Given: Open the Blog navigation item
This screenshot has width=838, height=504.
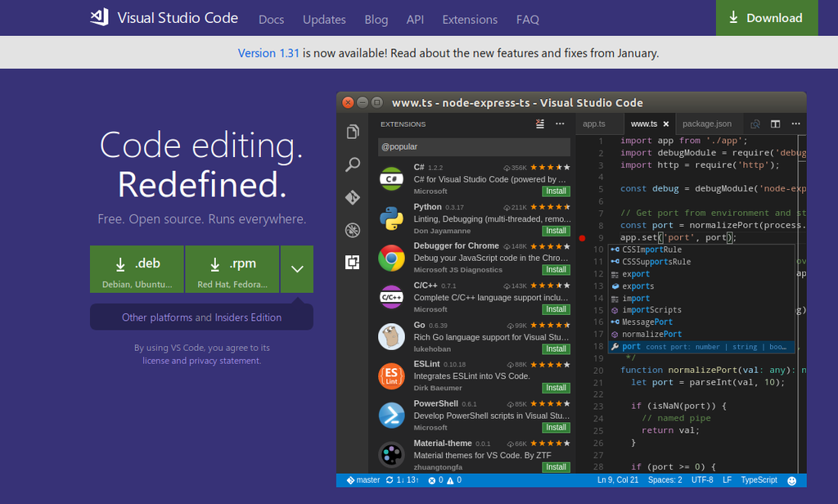Looking at the screenshot, I should pyautogui.click(x=376, y=20).
